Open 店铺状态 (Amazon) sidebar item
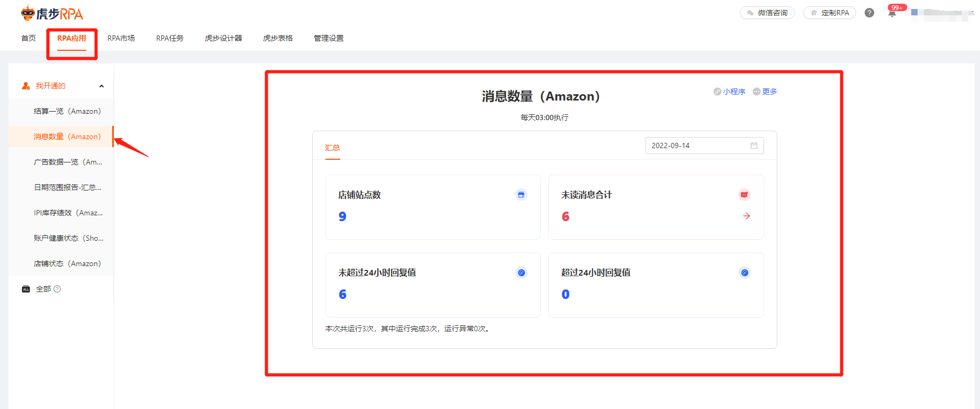Screen dimensions: 980x409 61,263
